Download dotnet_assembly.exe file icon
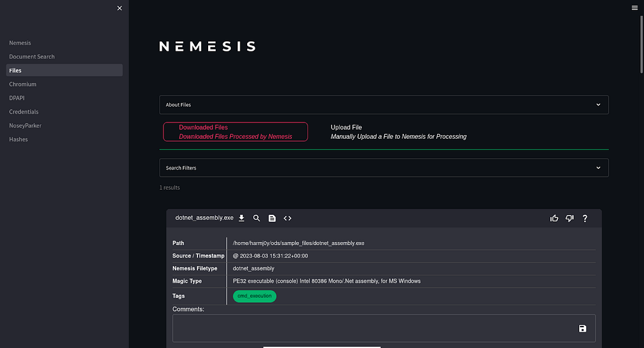The height and width of the screenshot is (348, 644). [x=241, y=219]
